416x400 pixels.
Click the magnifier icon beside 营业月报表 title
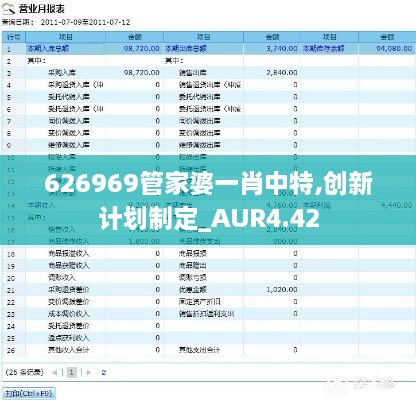click(9, 9)
